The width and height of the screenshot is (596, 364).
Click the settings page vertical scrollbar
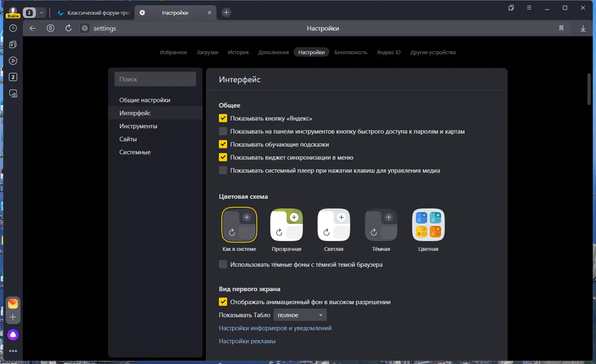pos(589,89)
